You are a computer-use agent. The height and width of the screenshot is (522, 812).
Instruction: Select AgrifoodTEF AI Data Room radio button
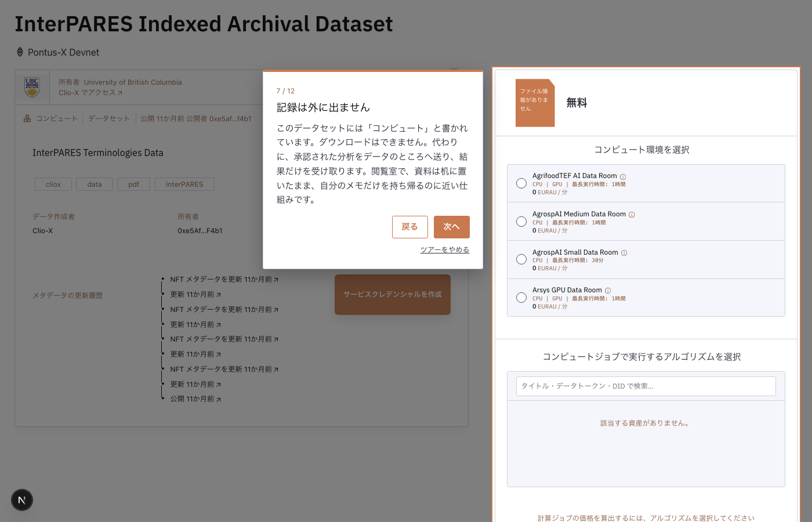click(x=521, y=183)
